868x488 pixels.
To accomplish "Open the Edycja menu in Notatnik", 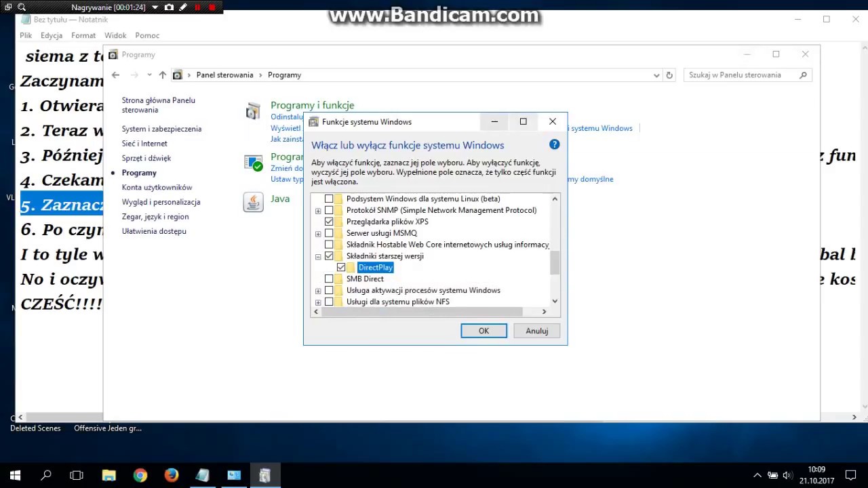I will 52,35.
